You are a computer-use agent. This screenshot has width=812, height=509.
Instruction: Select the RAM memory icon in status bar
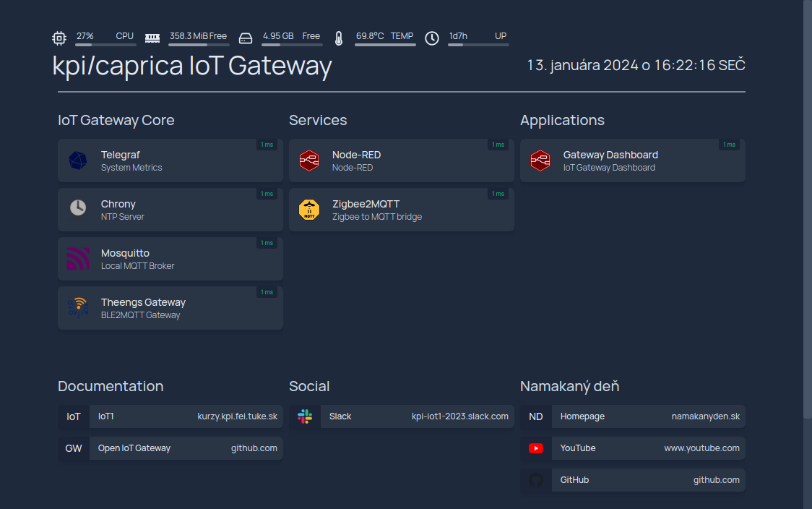(x=152, y=38)
